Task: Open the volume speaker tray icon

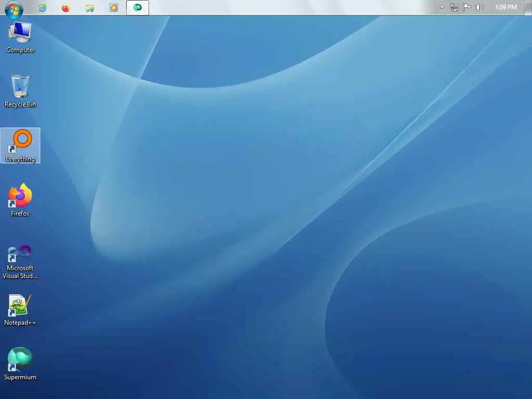Action: pyautogui.click(x=479, y=7)
